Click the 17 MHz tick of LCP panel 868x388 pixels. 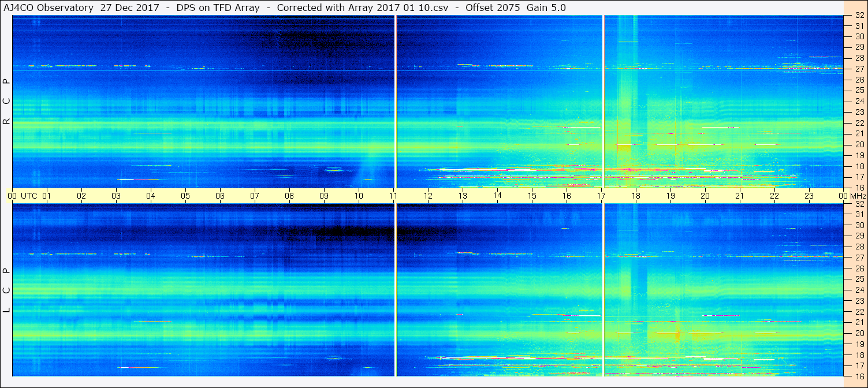[x=859, y=365]
